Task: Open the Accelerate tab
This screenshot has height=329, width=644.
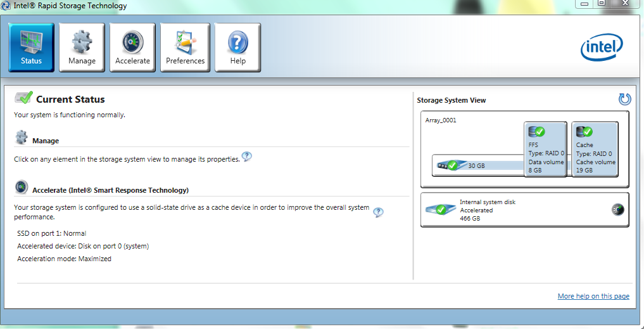Action: (132, 48)
